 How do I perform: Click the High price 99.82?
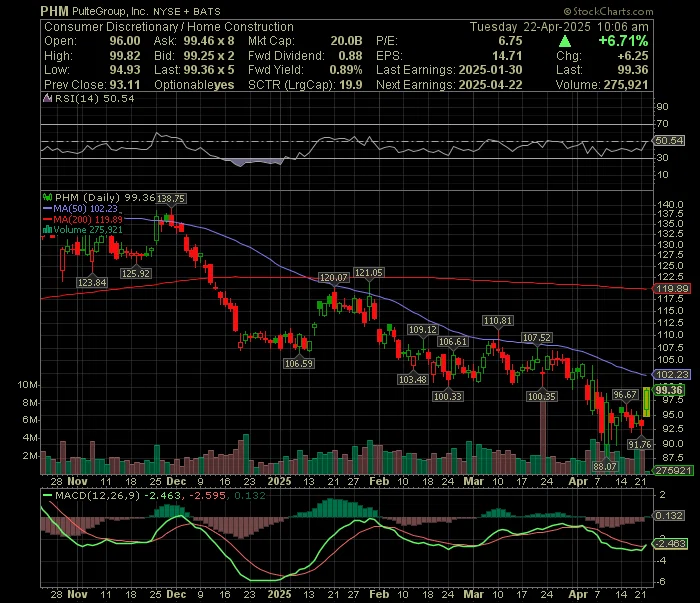click(x=125, y=56)
